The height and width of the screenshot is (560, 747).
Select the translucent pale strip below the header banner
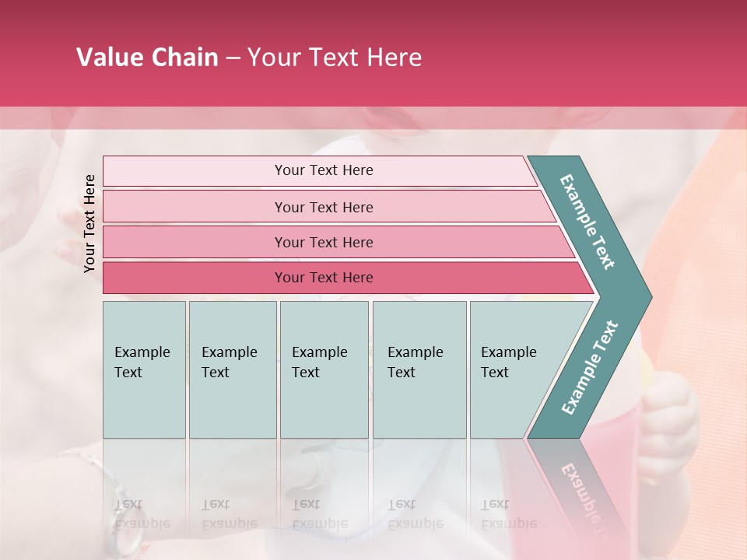pos(373,117)
